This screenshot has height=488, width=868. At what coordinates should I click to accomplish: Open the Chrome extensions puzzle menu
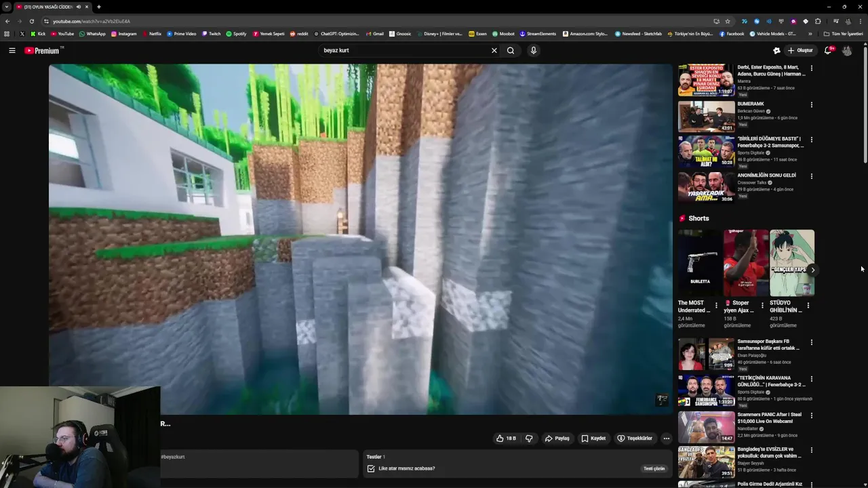pos(818,21)
